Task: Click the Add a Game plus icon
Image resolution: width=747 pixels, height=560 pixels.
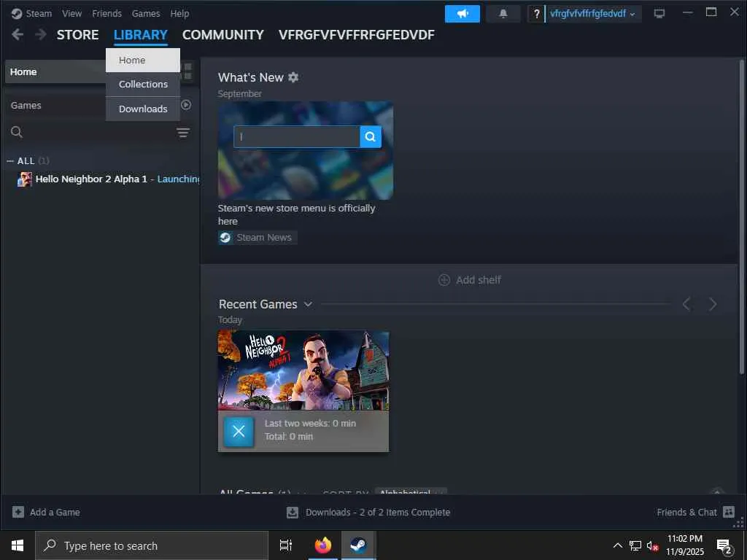Action: (x=18, y=512)
